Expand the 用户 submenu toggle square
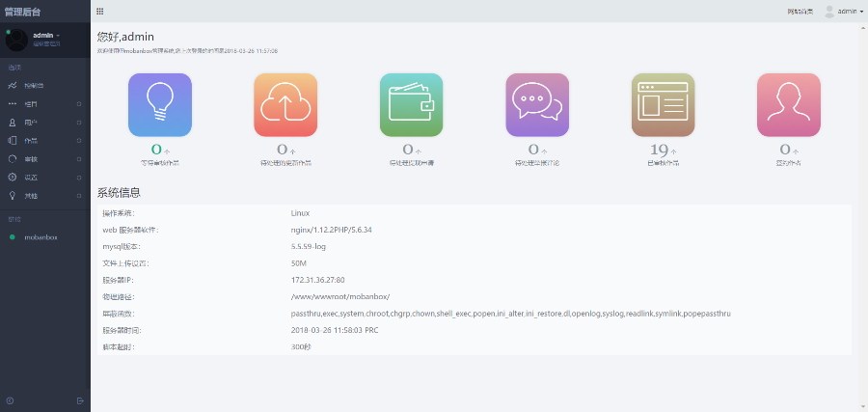 79,123
